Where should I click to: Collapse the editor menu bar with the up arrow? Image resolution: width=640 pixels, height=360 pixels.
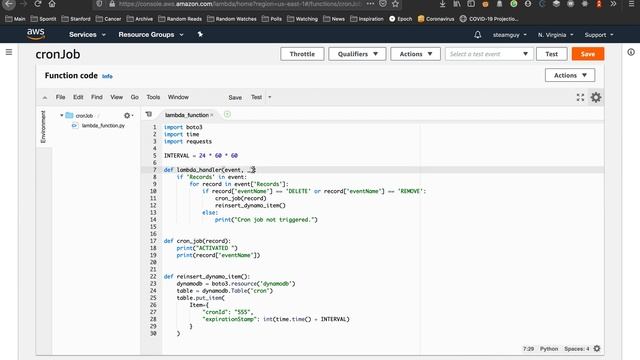pos(45,98)
